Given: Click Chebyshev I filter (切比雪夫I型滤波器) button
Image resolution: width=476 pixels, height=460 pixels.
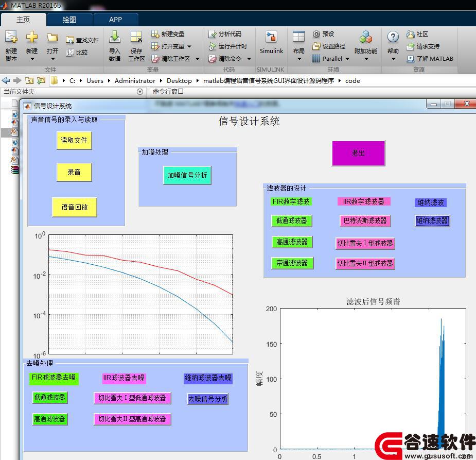Looking at the screenshot, I should pos(365,243).
